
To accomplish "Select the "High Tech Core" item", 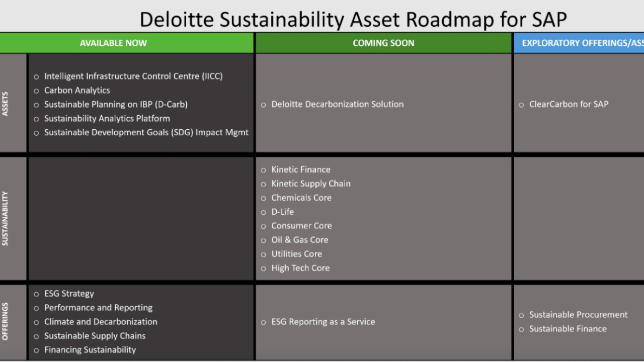I will pyautogui.click(x=300, y=268).
